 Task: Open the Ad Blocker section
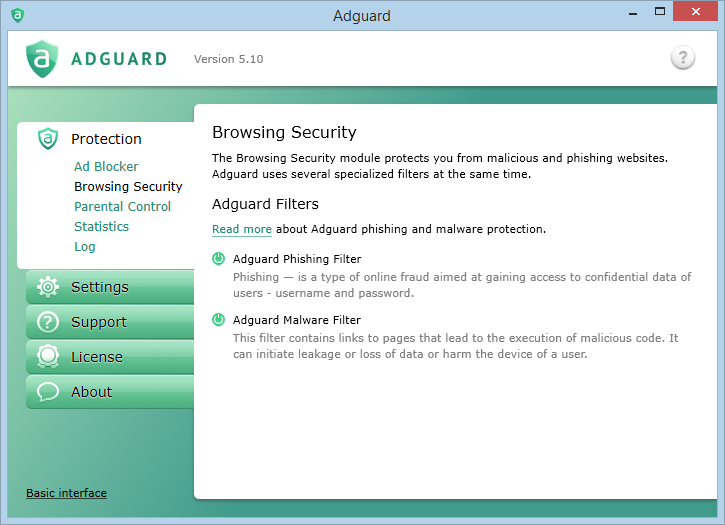point(106,167)
